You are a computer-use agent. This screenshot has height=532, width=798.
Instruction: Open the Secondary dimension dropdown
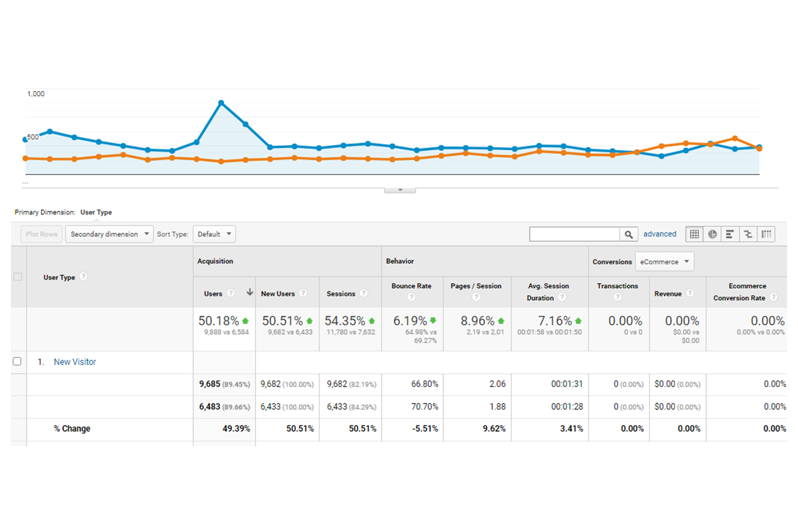coord(109,234)
